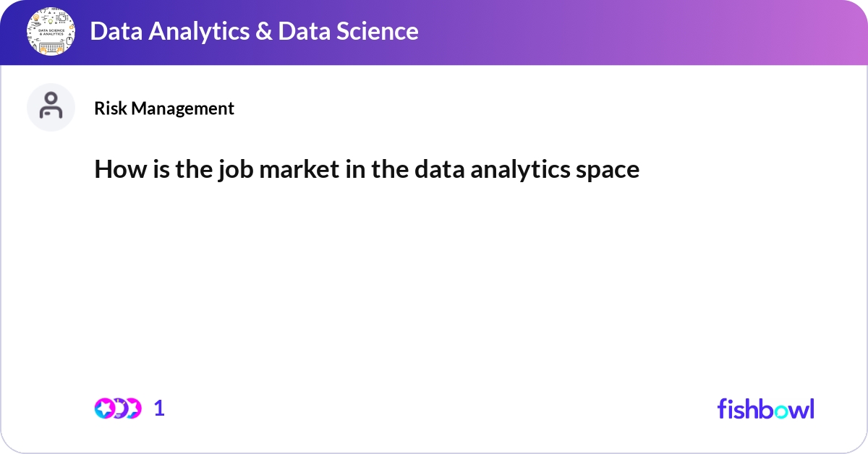Toggle a star reaction on the post
This screenshot has width=868, height=454.
[x=105, y=408]
